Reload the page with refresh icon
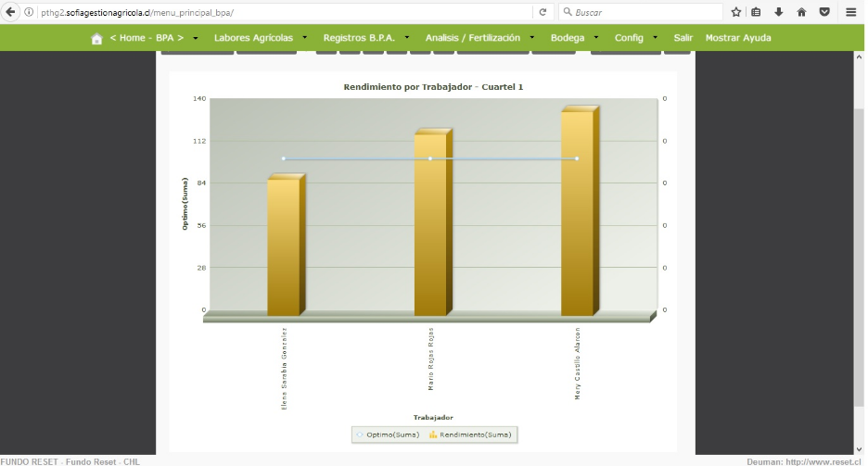868x466 pixels. click(542, 12)
